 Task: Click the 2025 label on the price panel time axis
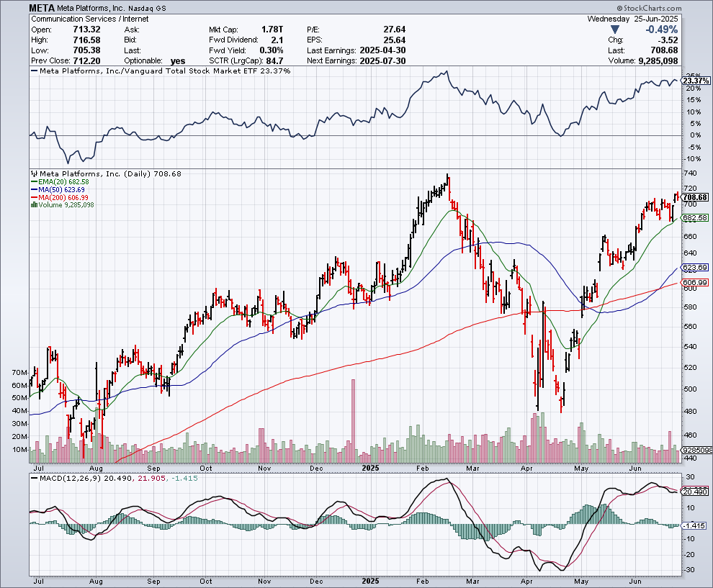pos(371,468)
